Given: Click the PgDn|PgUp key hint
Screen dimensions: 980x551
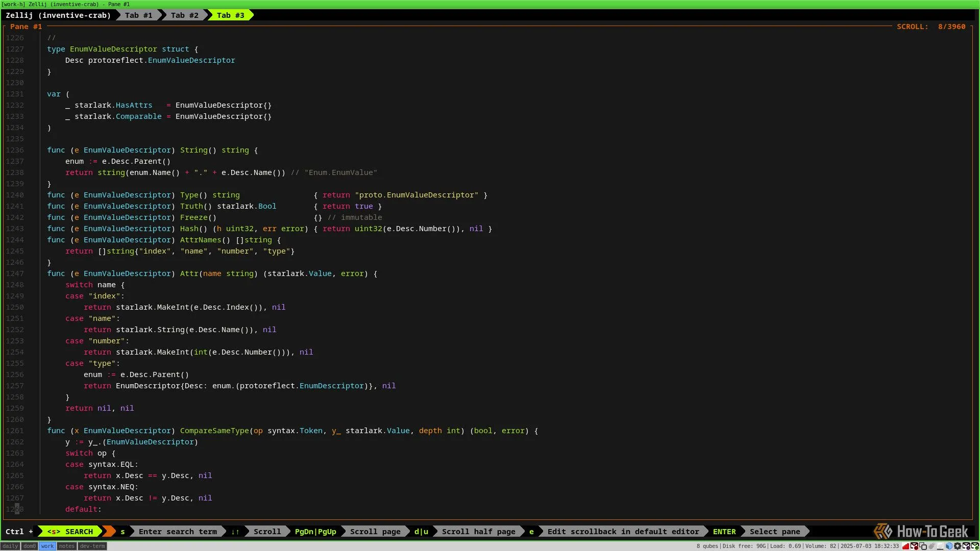Looking at the screenshot, I should point(315,531).
